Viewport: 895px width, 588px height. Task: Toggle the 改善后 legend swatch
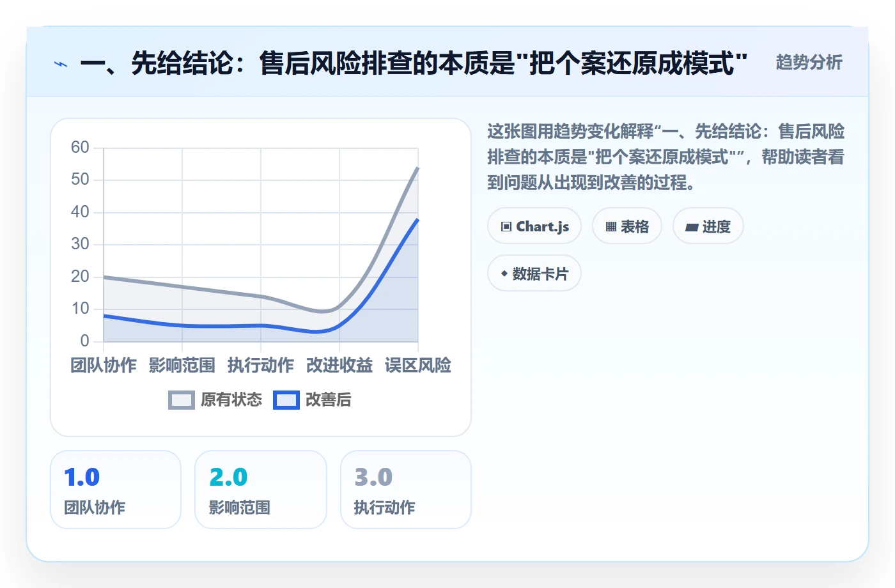coord(286,400)
